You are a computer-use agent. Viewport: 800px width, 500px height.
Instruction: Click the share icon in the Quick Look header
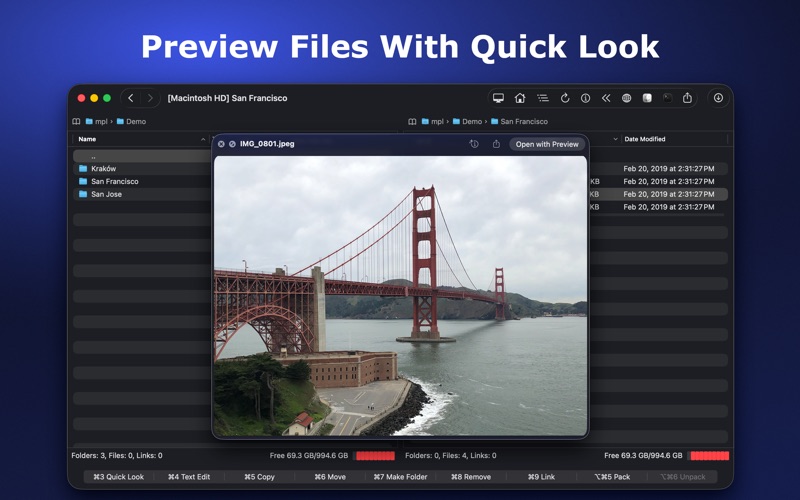pyautogui.click(x=496, y=144)
